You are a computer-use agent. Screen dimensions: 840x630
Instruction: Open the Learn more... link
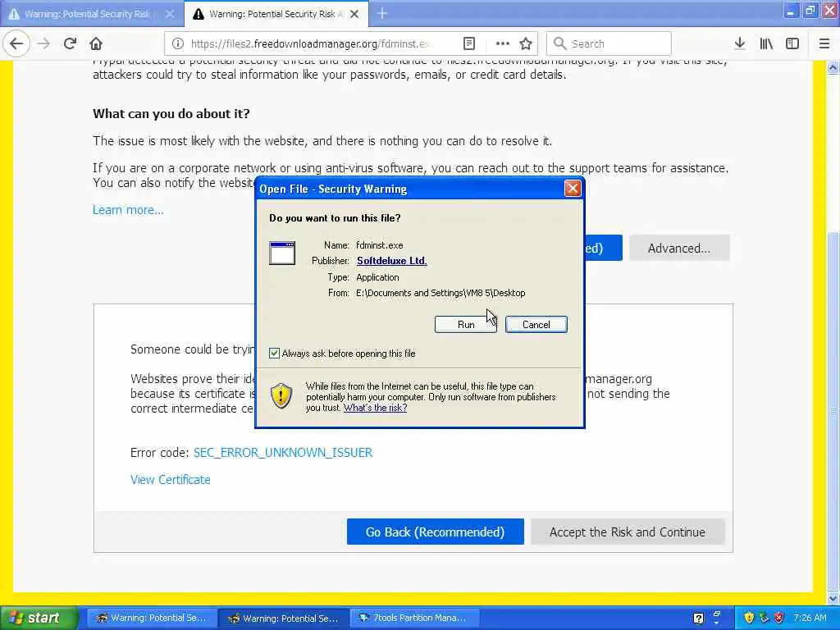point(128,209)
